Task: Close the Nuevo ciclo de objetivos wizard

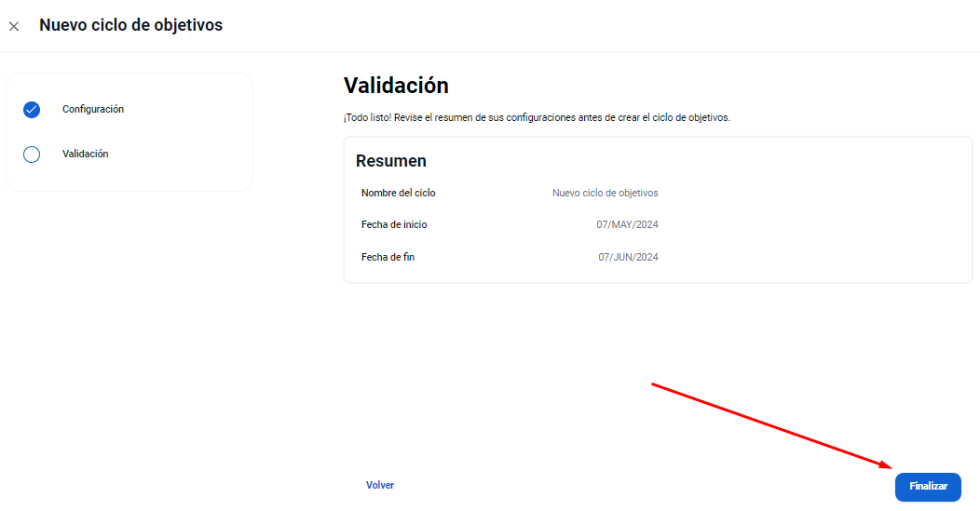Action: pos(14,26)
